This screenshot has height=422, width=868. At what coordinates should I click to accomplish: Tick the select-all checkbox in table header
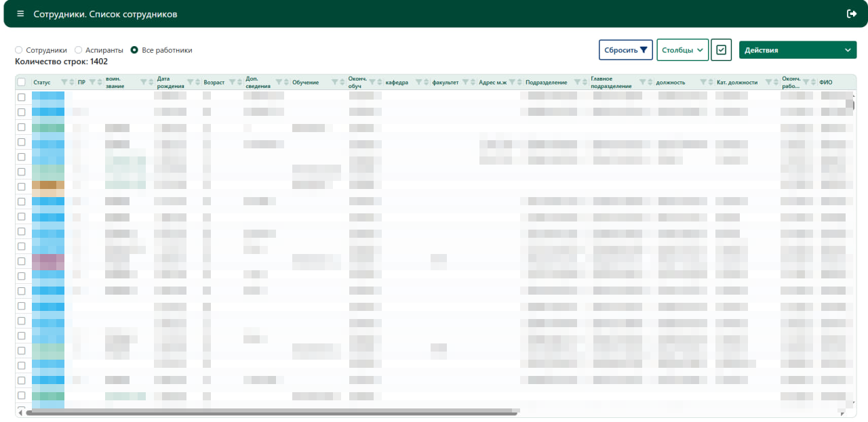22,82
